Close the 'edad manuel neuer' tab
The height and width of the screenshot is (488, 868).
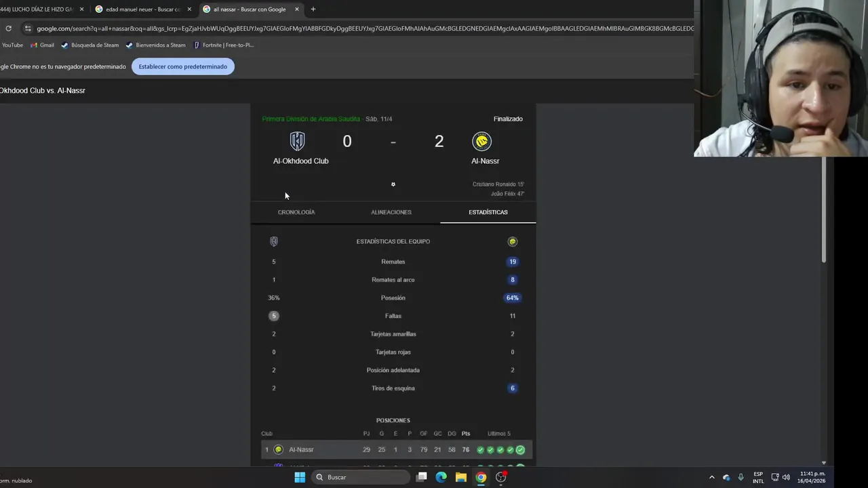coord(189,9)
